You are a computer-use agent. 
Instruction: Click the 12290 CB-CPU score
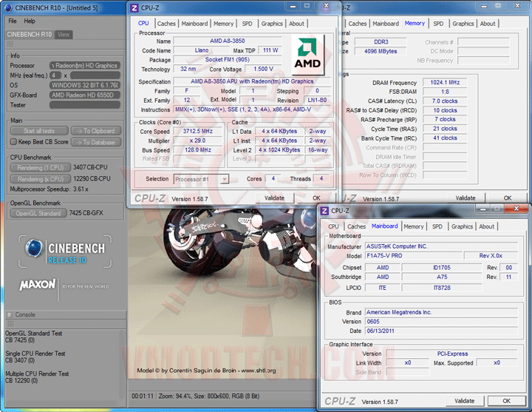point(92,179)
